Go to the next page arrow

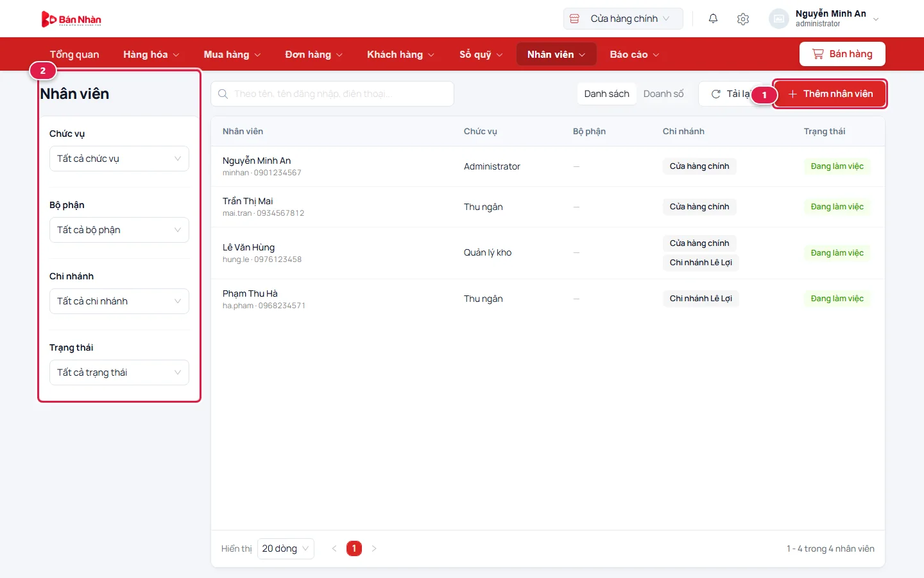click(374, 548)
